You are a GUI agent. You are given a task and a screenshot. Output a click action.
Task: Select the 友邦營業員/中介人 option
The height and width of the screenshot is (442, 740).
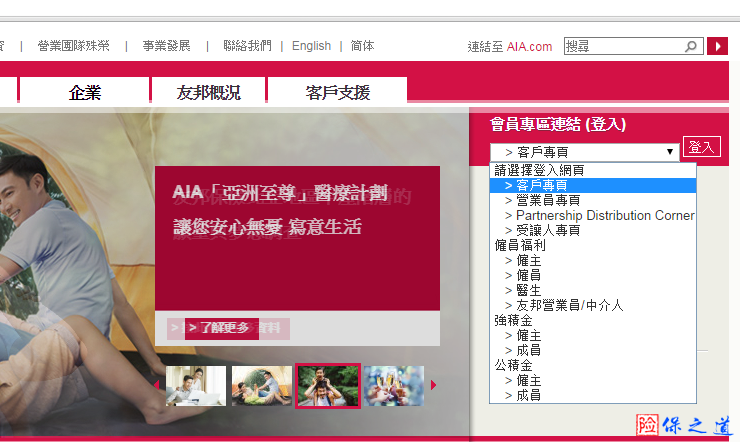(593, 305)
